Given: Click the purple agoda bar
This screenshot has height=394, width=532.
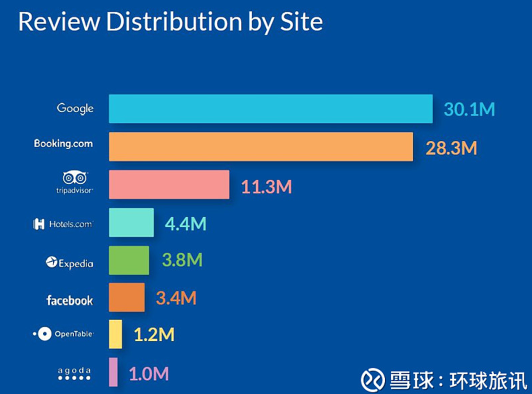Looking at the screenshot, I should tap(113, 372).
